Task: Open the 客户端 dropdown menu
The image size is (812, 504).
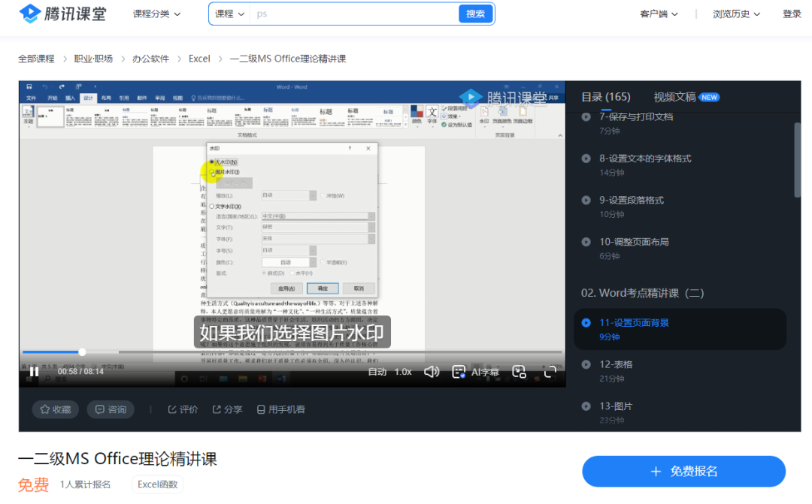Action: [x=659, y=14]
